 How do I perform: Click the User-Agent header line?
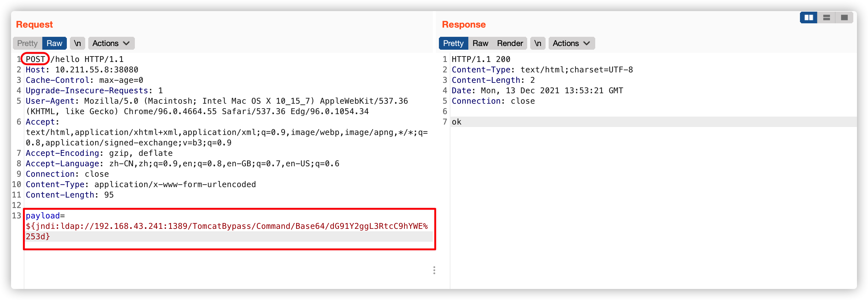coord(217,101)
